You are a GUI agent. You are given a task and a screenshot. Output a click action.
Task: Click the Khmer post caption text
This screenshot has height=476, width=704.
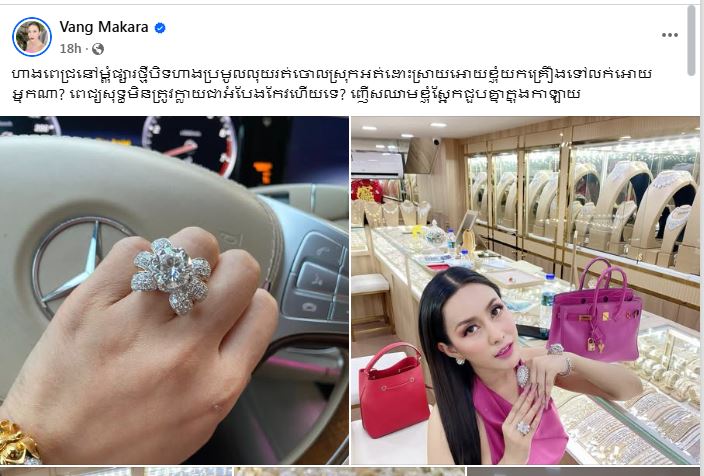[x=331, y=84]
